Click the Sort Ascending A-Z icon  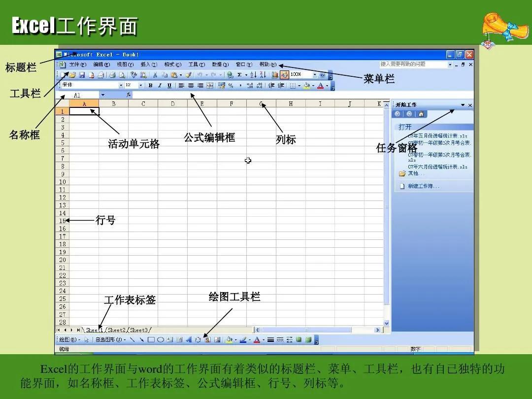pyautogui.click(x=254, y=75)
